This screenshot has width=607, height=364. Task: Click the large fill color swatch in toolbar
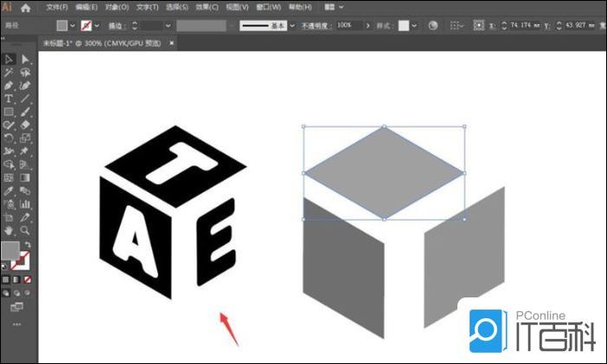click(10, 250)
